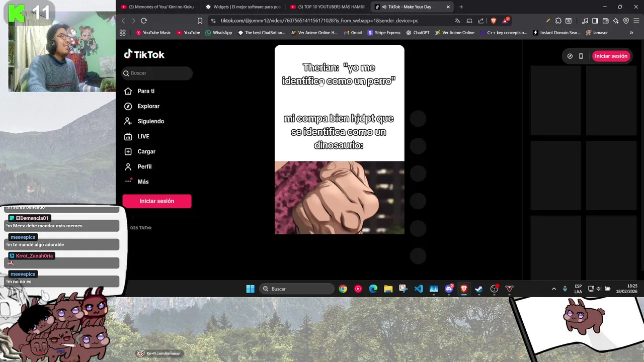Click Iniciar sesión button at top right
The width and height of the screenshot is (644, 362).
611,56
